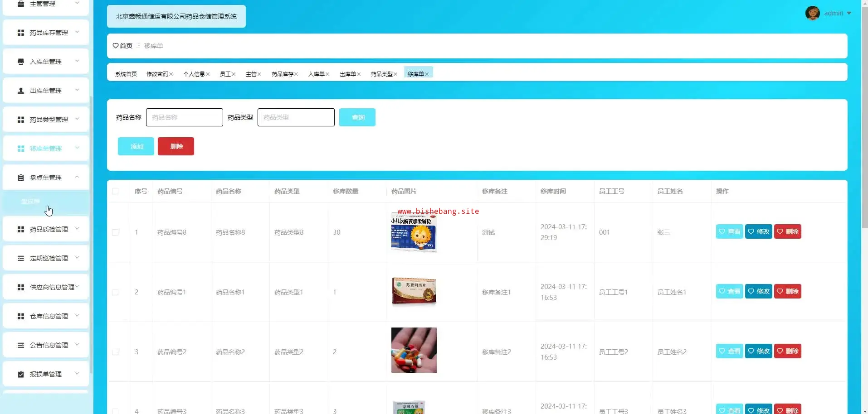The height and width of the screenshot is (414, 868).
Task: Focus the 药品类型 search input
Action: coord(296,117)
